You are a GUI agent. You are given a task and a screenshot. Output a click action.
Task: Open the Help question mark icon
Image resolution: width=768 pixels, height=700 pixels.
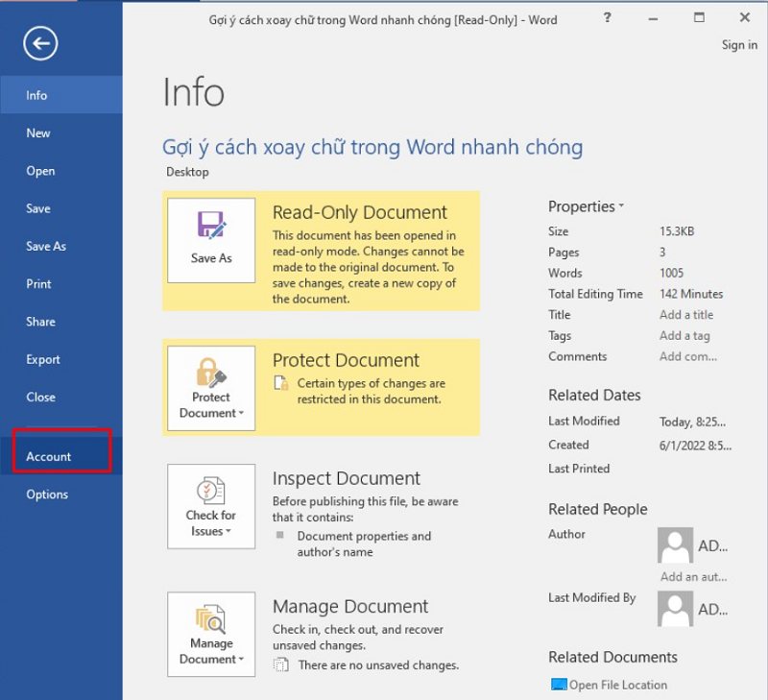608,18
